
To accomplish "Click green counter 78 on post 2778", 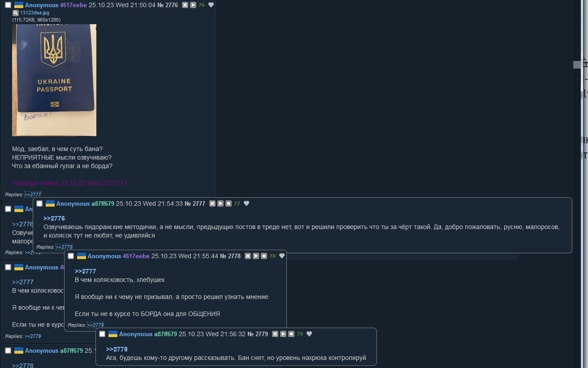I will coord(272,256).
